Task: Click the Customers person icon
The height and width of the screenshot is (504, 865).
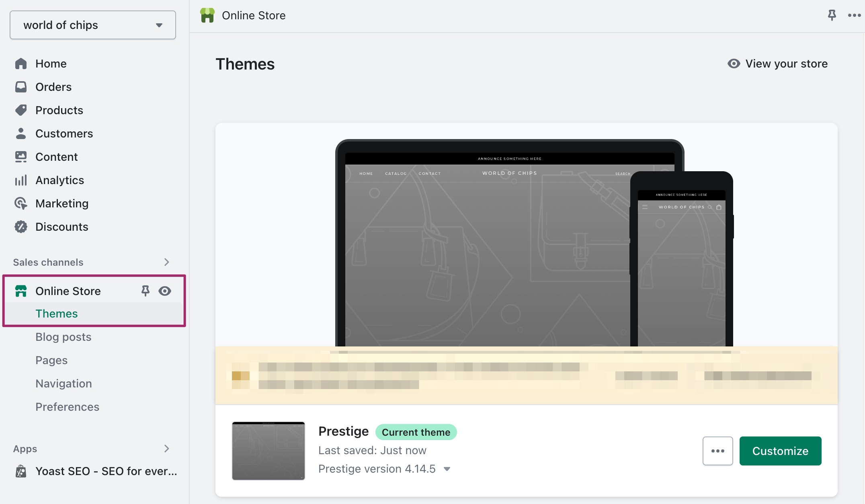Action: pyautogui.click(x=20, y=133)
